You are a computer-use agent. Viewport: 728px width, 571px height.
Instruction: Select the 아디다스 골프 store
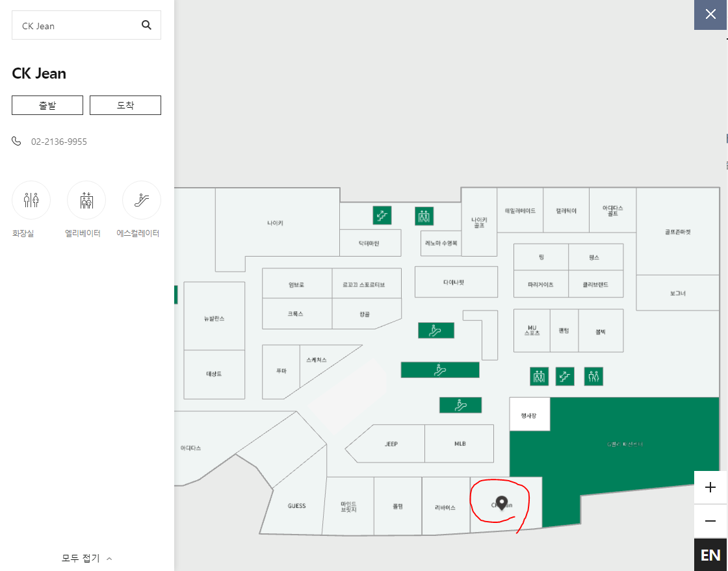[x=612, y=210]
